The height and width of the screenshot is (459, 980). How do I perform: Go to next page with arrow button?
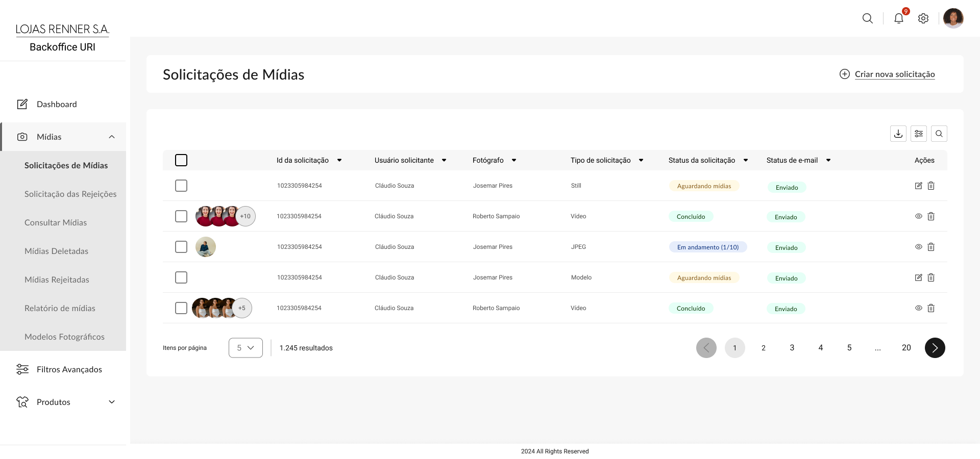pos(935,348)
